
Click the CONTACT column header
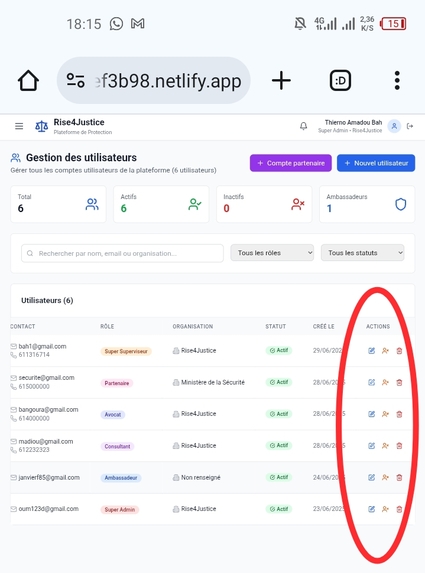point(23,326)
